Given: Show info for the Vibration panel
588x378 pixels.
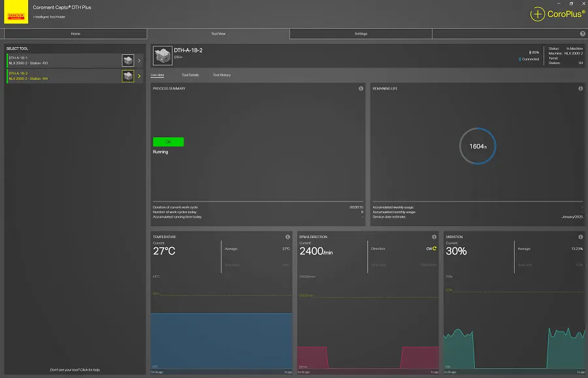Looking at the screenshot, I should (580, 237).
